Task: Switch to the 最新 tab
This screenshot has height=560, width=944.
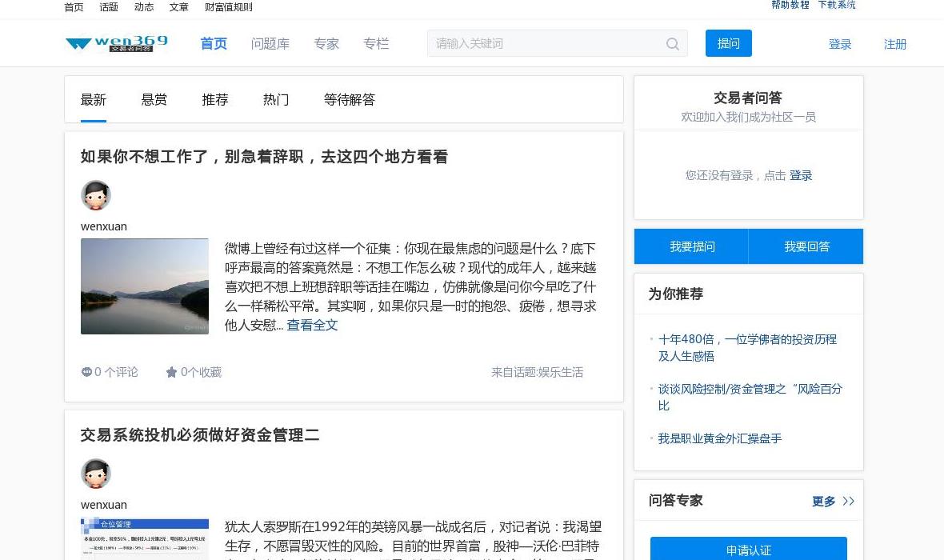Action: point(94,100)
